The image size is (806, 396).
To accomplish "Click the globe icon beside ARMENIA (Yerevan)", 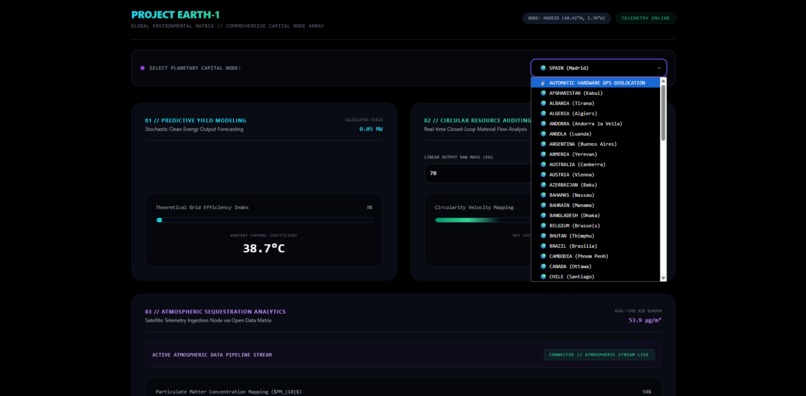I will (543, 154).
